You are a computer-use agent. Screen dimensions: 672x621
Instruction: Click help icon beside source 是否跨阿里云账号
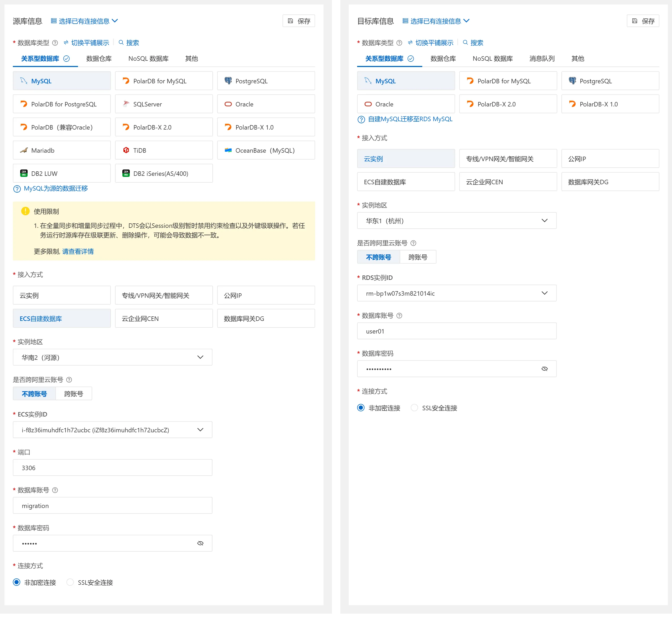(69, 380)
